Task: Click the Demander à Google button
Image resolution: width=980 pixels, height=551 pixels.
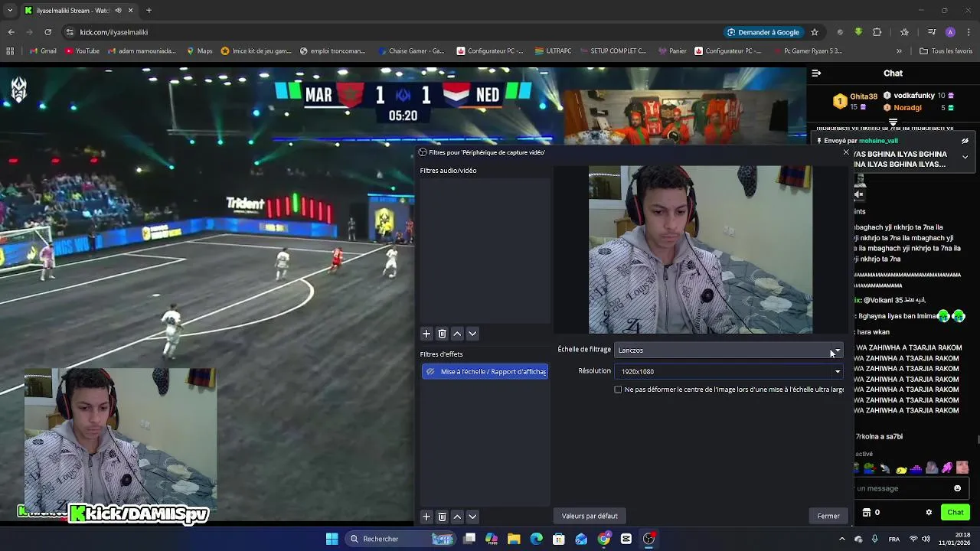Action: pos(763,32)
